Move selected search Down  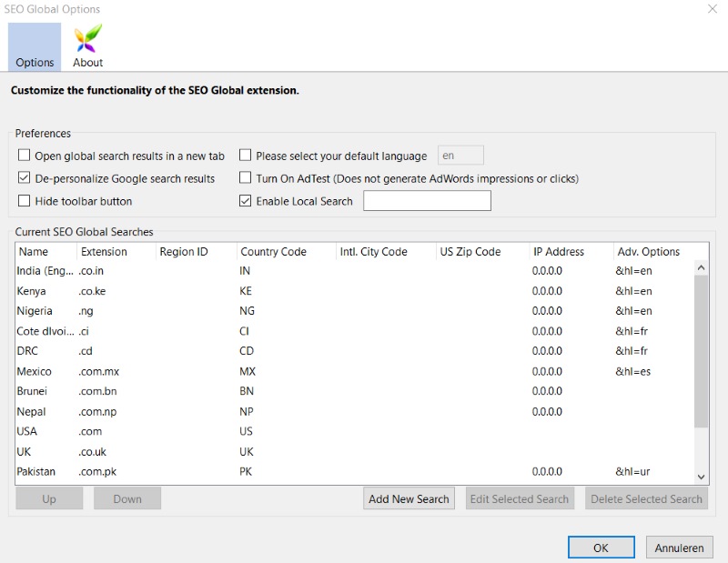127,498
